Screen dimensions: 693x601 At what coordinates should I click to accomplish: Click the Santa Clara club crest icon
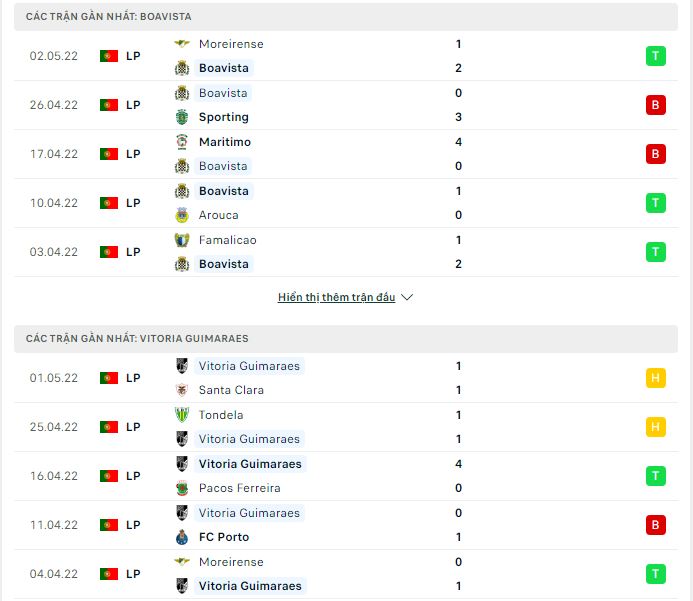coord(182,390)
